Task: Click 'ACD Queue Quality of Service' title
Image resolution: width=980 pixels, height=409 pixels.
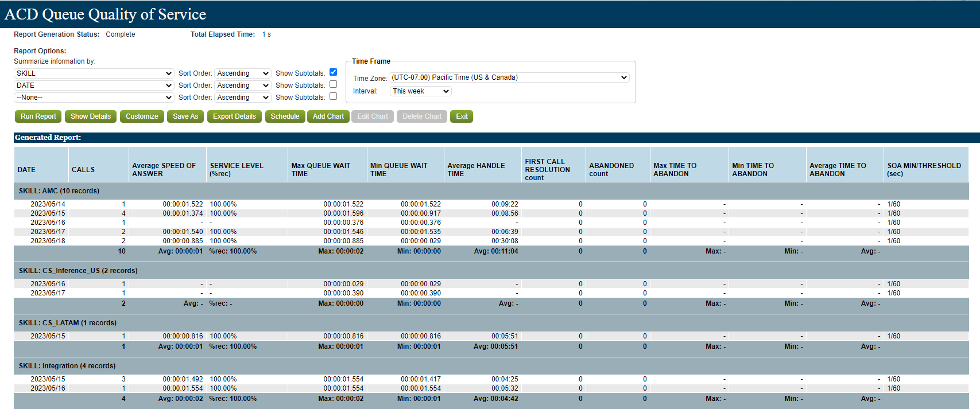Action: pyautogui.click(x=105, y=14)
